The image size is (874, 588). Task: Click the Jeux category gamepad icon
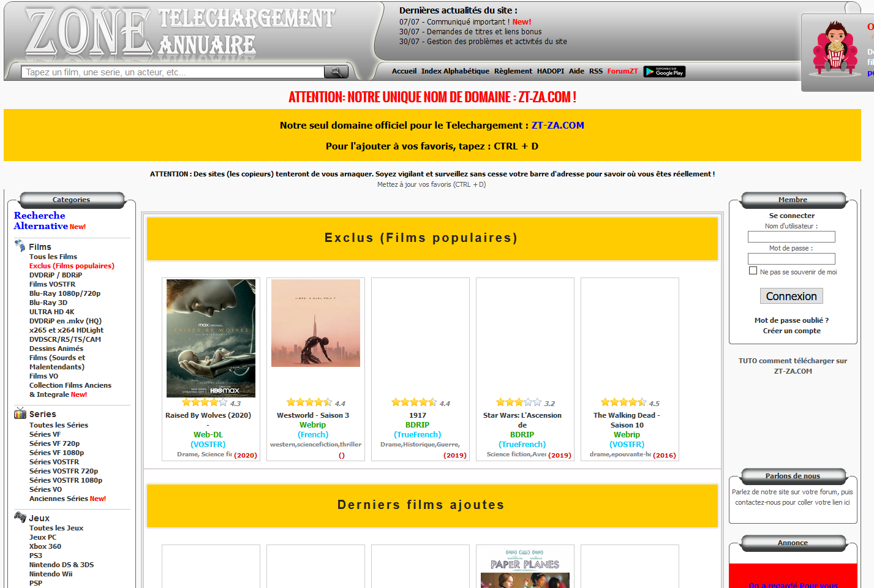(20, 518)
